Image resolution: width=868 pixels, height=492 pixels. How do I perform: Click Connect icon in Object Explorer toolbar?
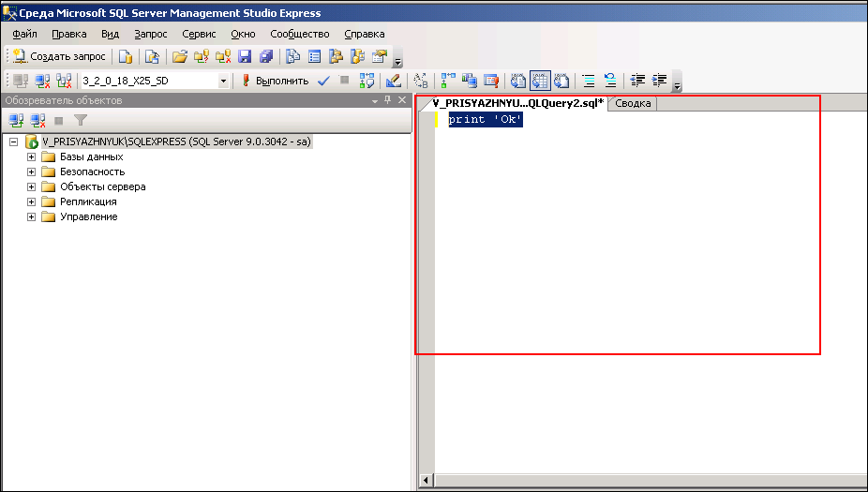click(x=16, y=120)
